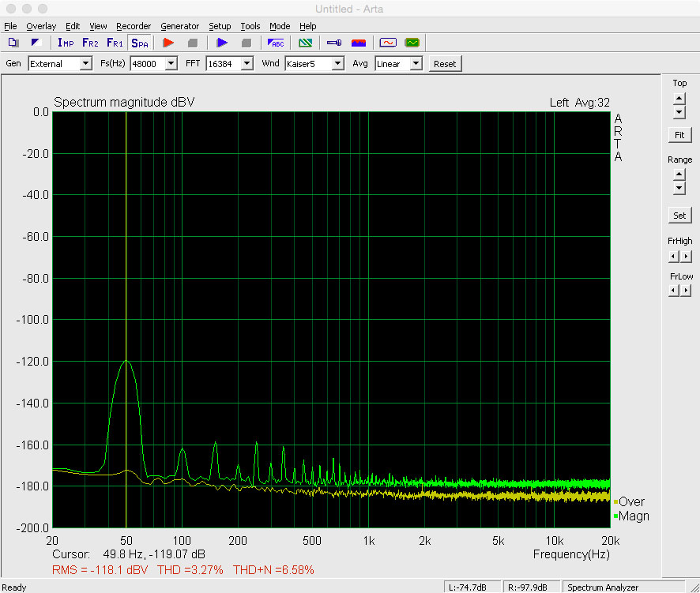Open the Setup menu
Image resolution: width=700 pixels, height=593 pixels.
pos(220,26)
